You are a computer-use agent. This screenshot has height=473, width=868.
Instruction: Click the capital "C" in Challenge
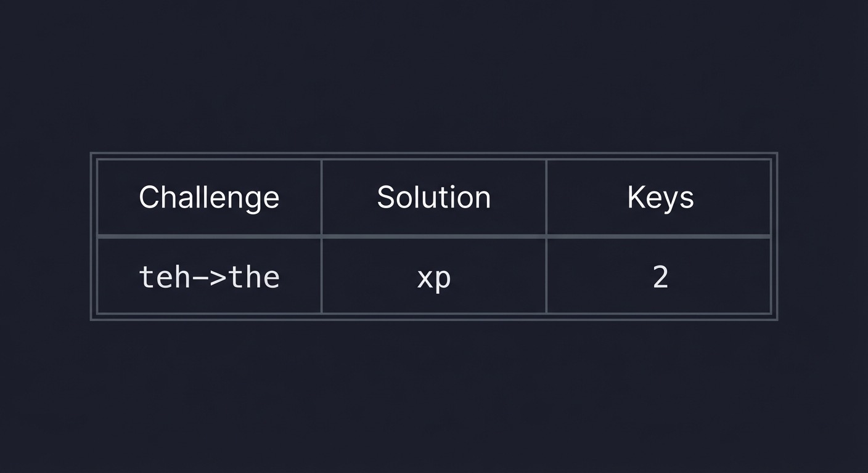tap(149, 197)
